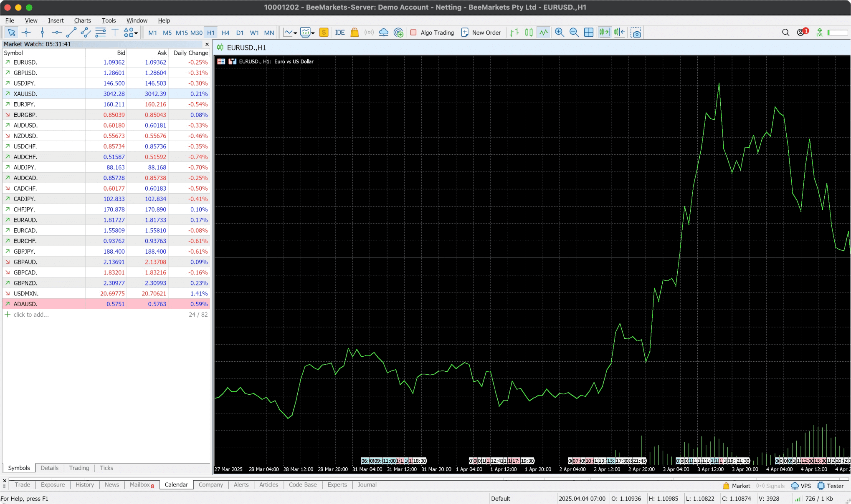
Task: Toggle the chart shift option
Action: [x=619, y=33]
